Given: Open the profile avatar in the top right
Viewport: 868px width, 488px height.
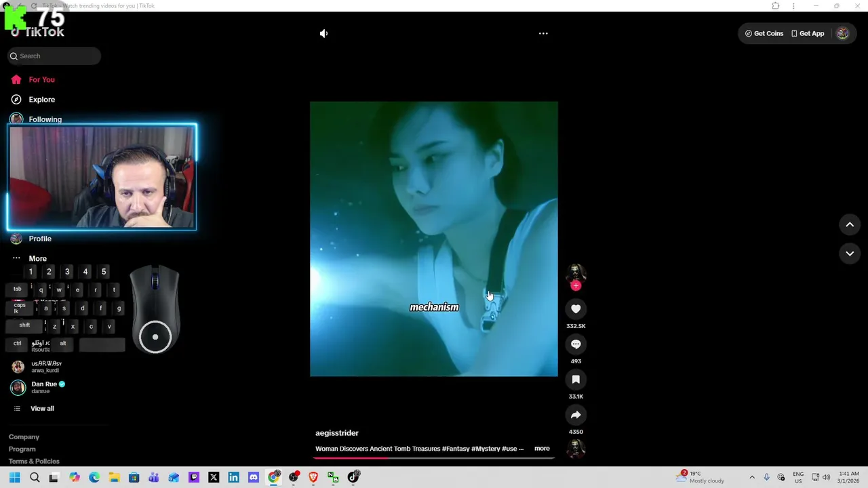Looking at the screenshot, I should (x=842, y=33).
